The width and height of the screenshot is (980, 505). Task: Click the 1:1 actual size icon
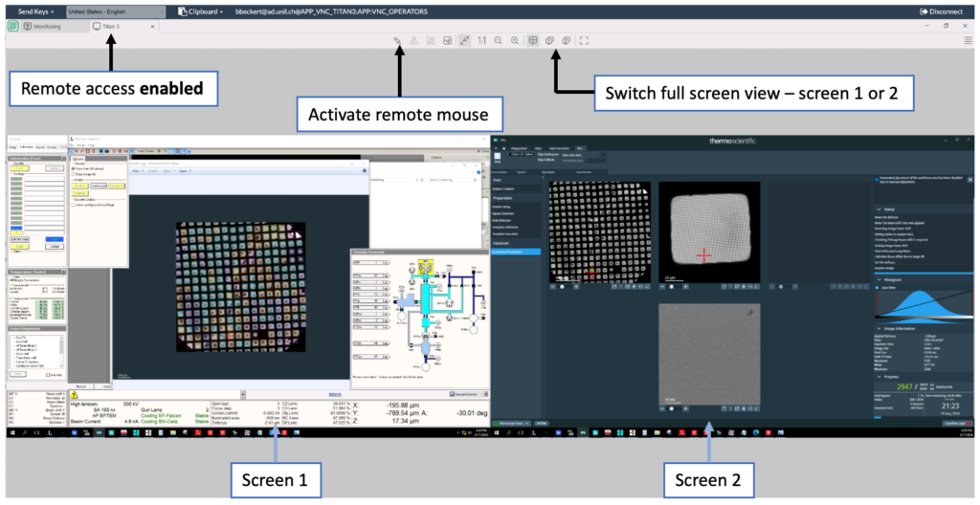coord(482,40)
